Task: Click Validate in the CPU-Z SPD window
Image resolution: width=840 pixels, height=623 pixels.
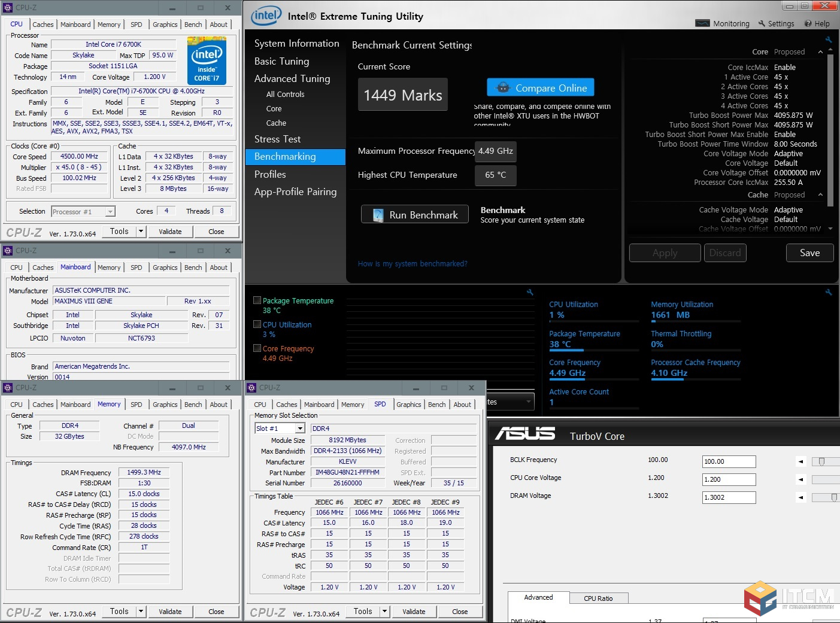Action: 414,612
